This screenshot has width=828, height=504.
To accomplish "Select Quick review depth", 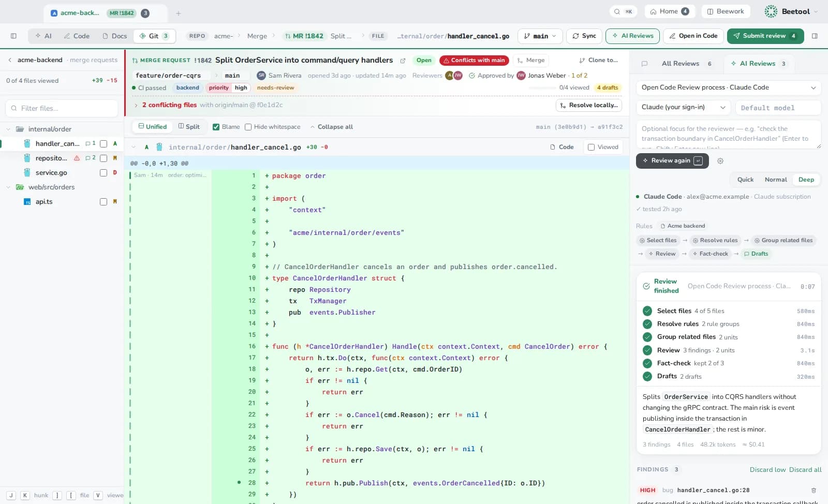I will coord(745,180).
